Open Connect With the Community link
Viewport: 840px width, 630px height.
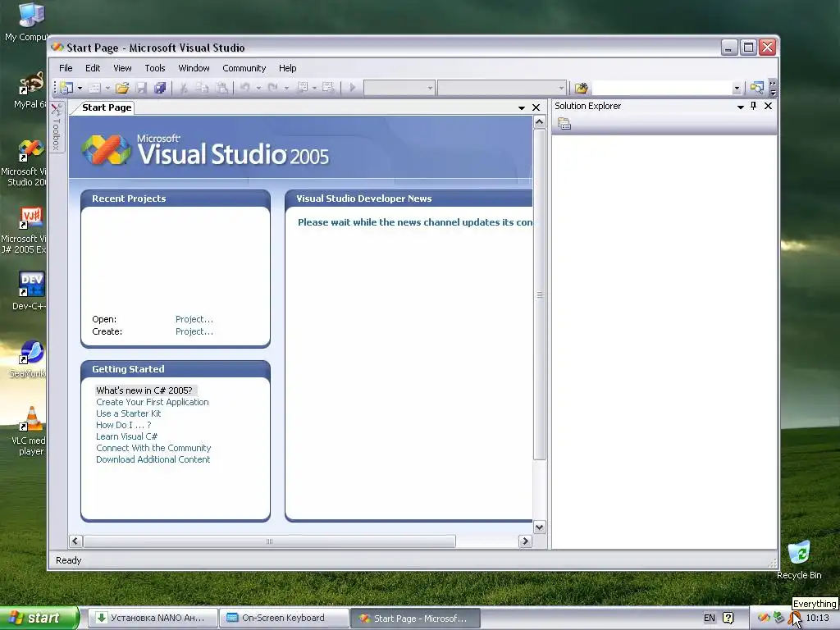pos(153,448)
